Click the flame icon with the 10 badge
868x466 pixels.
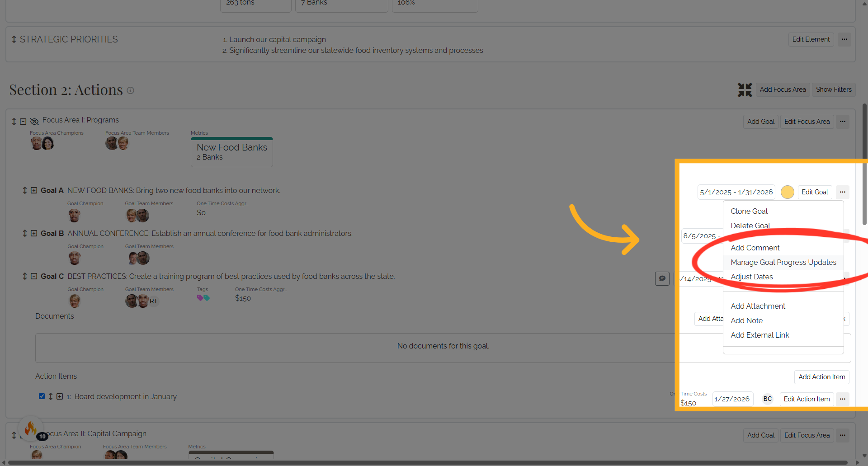point(31,428)
